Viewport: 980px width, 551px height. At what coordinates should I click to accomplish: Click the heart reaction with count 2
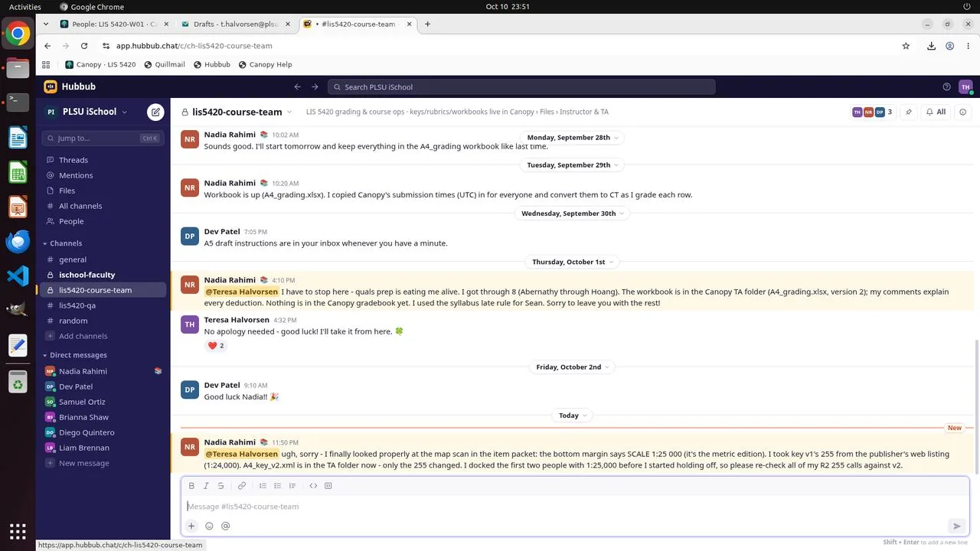click(216, 346)
